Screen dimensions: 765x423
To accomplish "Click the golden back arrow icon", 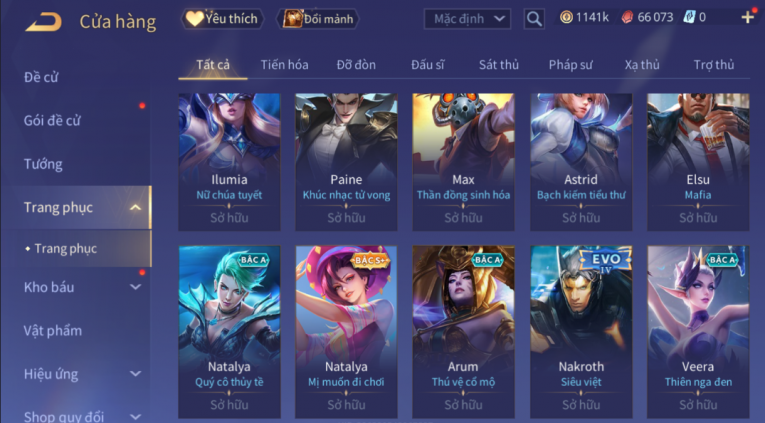I will pos(43,21).
